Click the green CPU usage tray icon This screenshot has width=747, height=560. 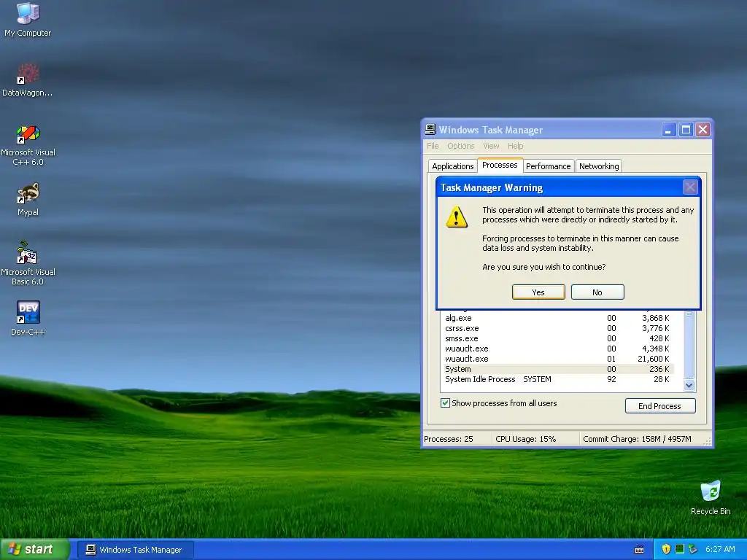click(x=680, y=549)
